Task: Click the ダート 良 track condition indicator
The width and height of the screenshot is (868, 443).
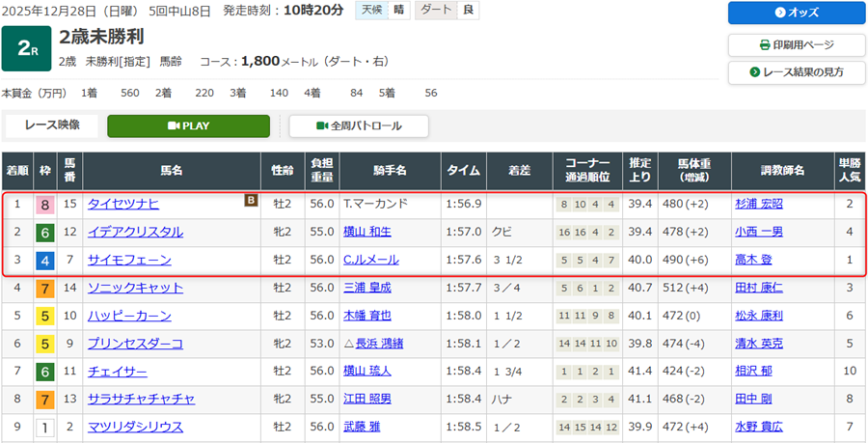Action: [447, 11]
